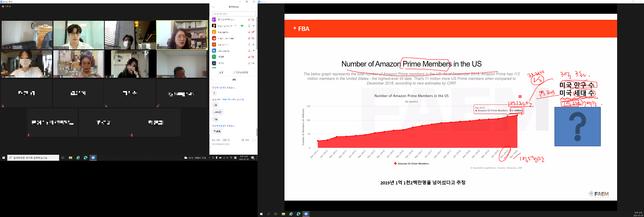This screenshot has width=644, height=217.
Task: Toggle mute for the red-avatar participant
Action: pyautogui.click(x=249, y=38)
